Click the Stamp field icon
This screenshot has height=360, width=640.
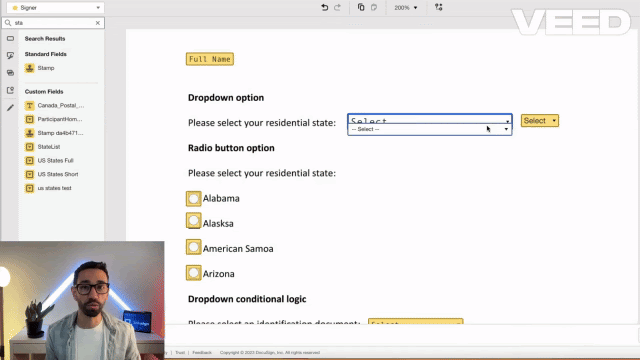point(29,68)
